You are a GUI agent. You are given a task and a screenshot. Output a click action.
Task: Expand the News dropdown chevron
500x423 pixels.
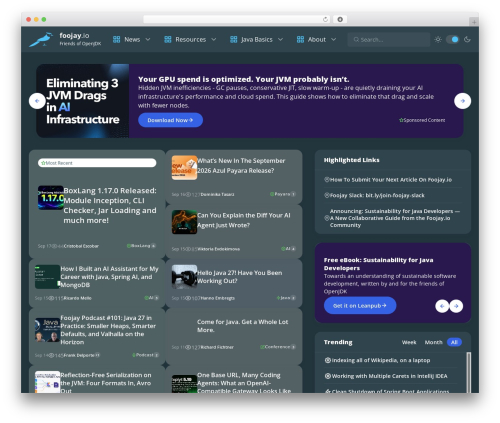(148, 39)
